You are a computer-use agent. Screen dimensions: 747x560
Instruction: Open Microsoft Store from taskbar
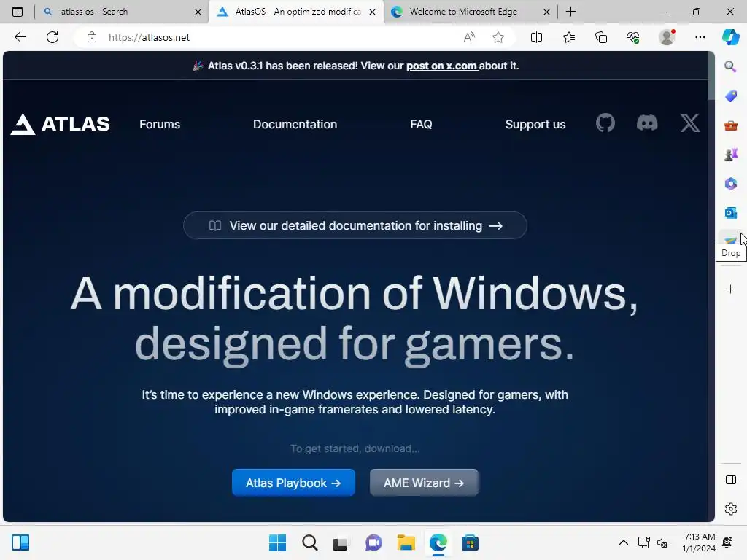coord(470,542)
